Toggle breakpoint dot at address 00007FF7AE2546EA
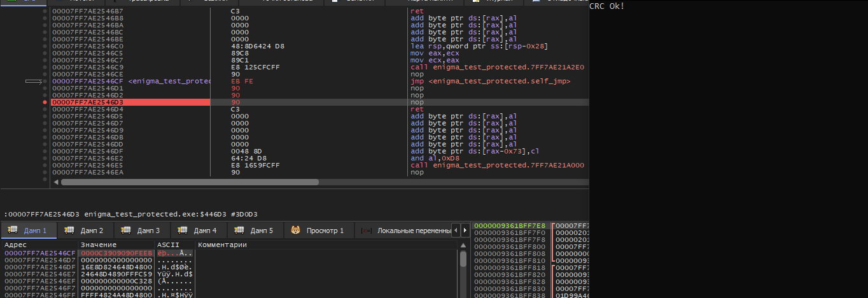868x298 pixels. 44,172
